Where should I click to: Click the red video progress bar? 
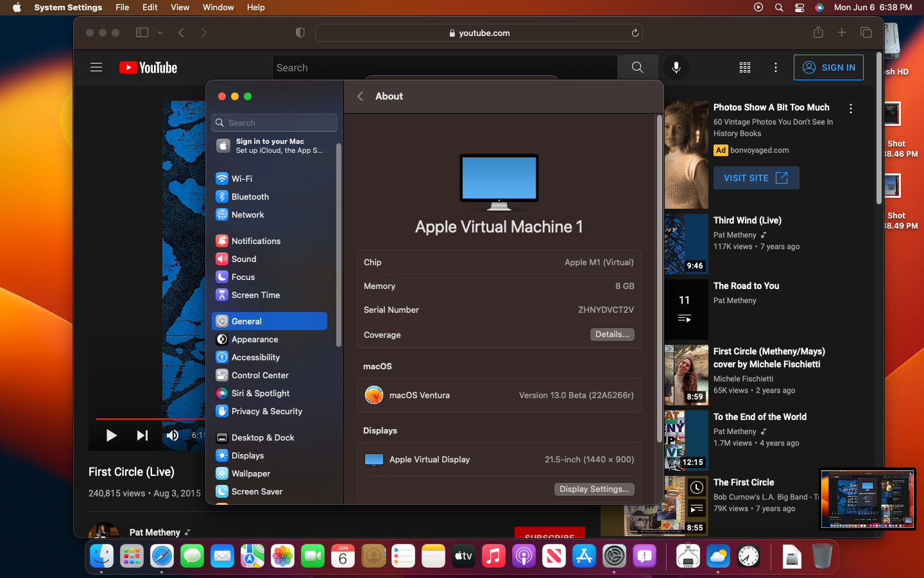point(150,419)
